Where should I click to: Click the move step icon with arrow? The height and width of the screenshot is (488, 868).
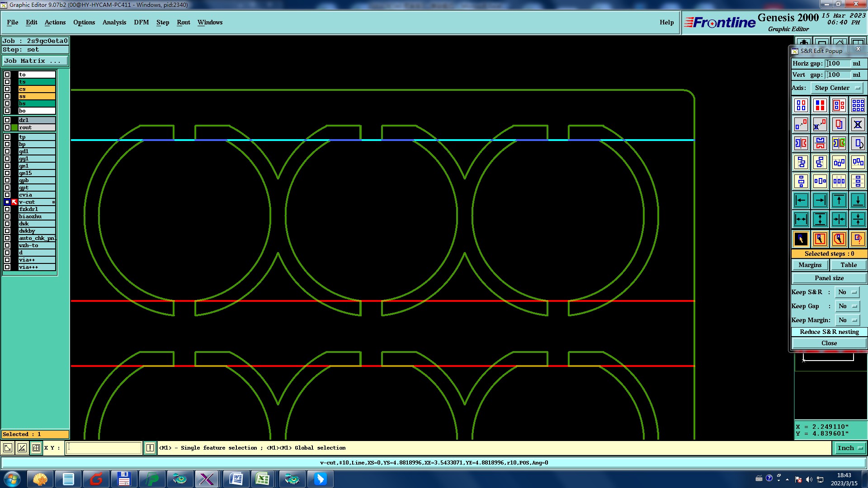801,124
